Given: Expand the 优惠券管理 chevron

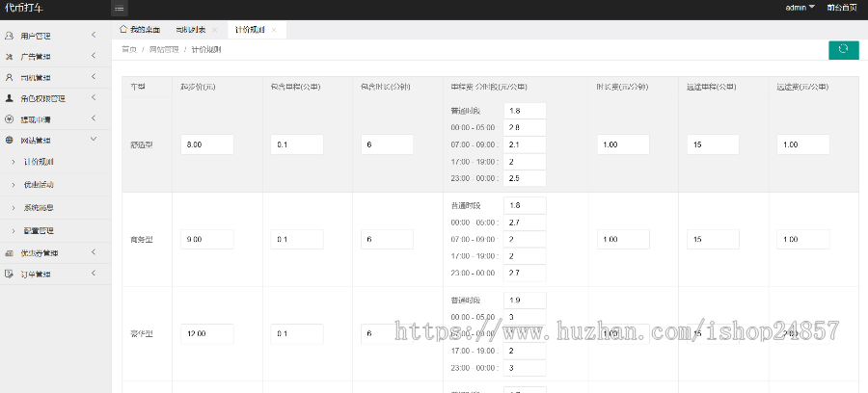Looking at the screenshot, I should [x=94, y=252].
